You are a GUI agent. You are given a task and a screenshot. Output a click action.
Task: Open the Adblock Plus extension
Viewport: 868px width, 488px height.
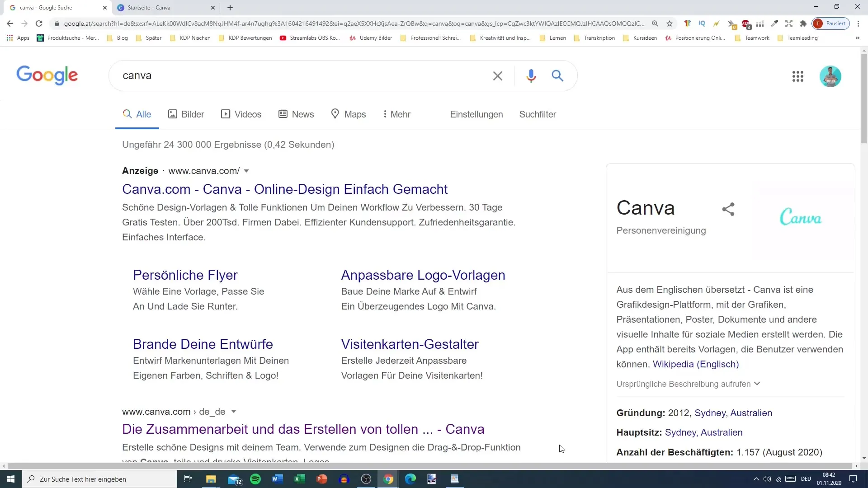click(745, 23)
